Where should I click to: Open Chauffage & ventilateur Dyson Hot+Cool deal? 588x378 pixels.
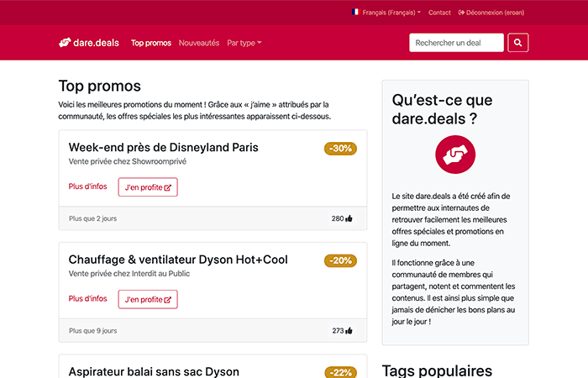pos(178,260)
